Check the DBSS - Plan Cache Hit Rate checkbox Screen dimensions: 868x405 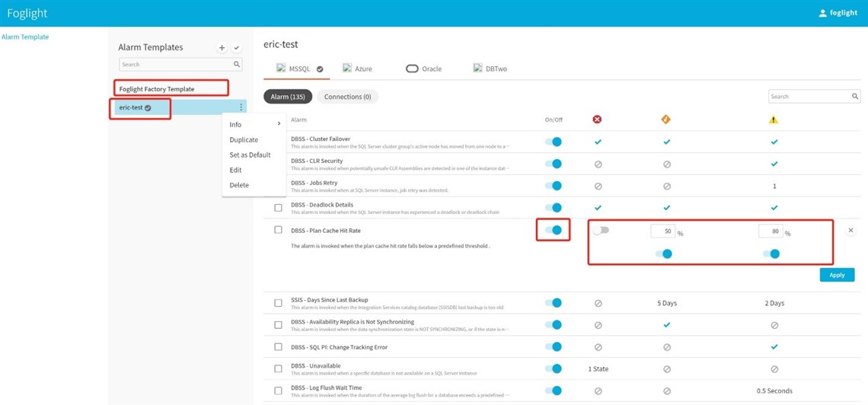(279, 230)
